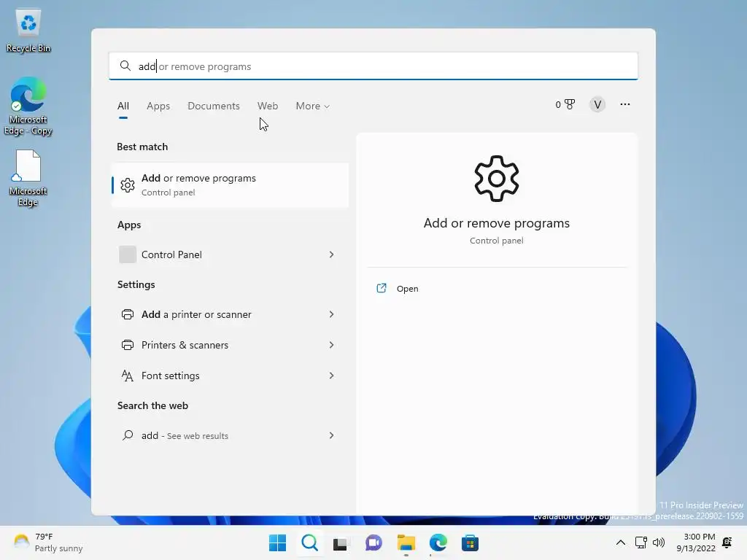Open the V user account avatar

(597, 104)
